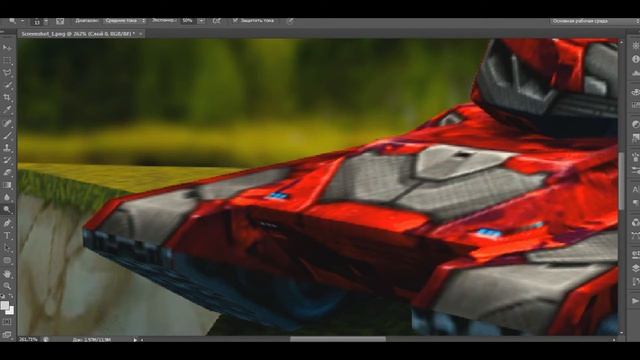Select the Clone Stamp tool
The width and height of the screenshot is (640, 360).
point(7,148)
